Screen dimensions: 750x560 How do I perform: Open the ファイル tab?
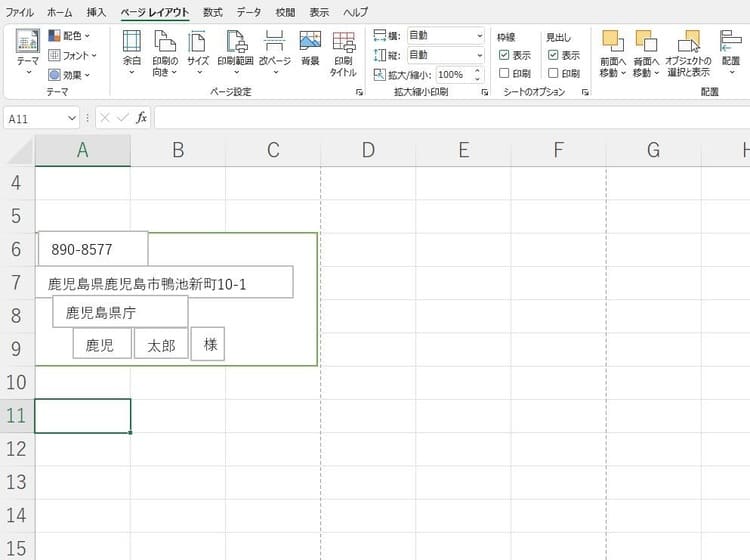20,12
